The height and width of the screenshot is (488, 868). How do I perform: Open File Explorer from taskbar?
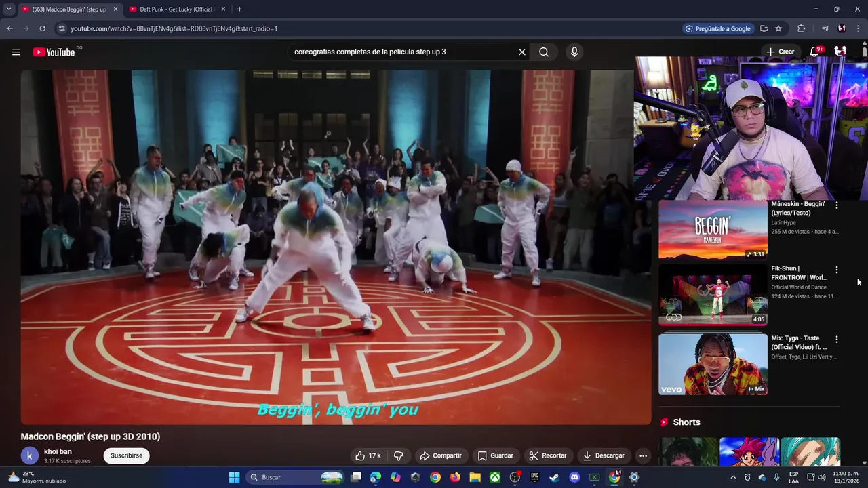point(475,477)
